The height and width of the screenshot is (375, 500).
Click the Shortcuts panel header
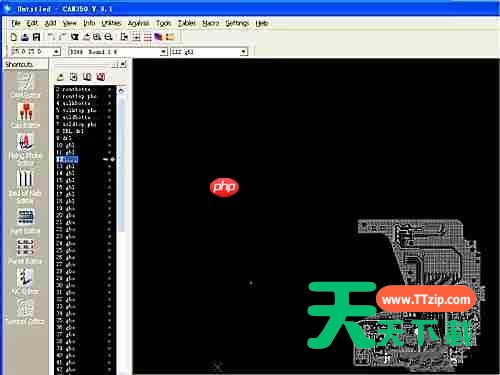click(25, 64)
